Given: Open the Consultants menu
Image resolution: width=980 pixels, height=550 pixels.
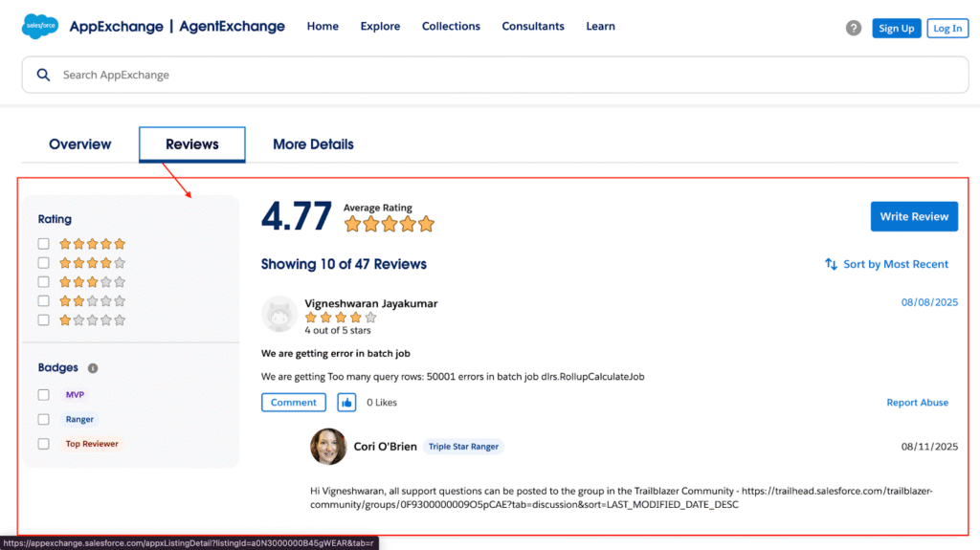Looking at the screenshot, I should 533,26.
